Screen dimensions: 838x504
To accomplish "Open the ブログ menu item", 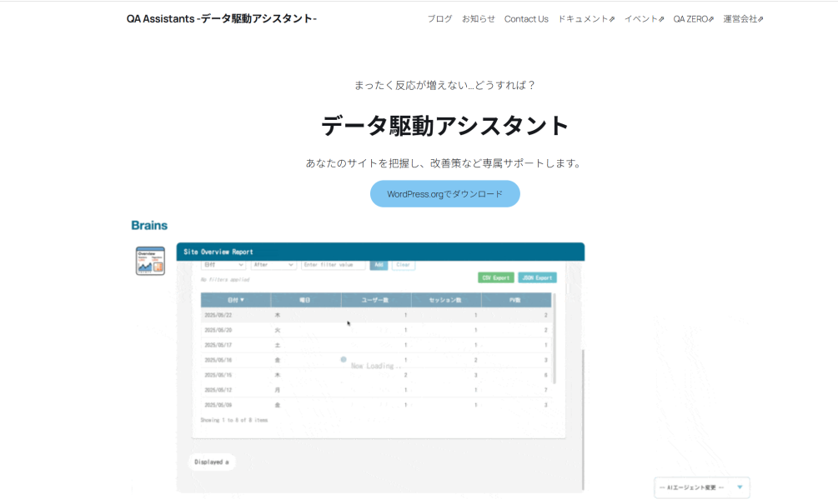I will click(439, 19).
